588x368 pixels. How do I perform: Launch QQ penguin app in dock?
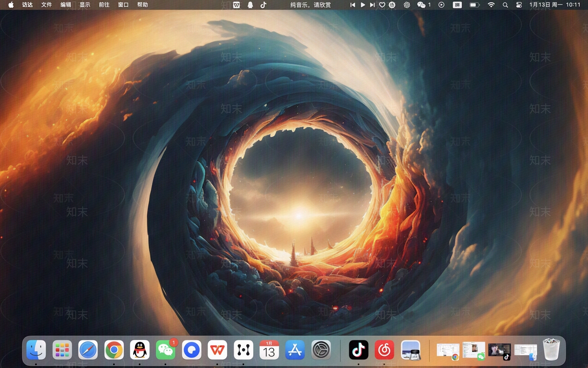[140, 350]
